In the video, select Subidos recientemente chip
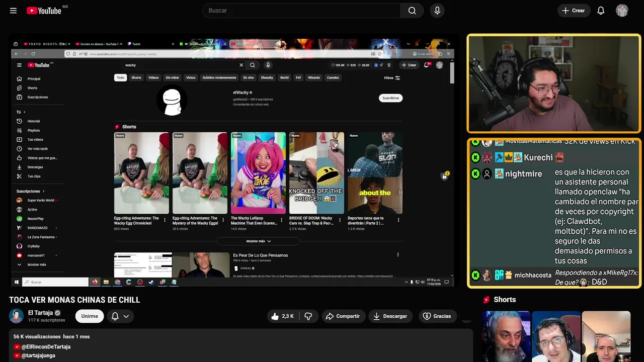The image size is (644, 362). click(x=219, y=77)
